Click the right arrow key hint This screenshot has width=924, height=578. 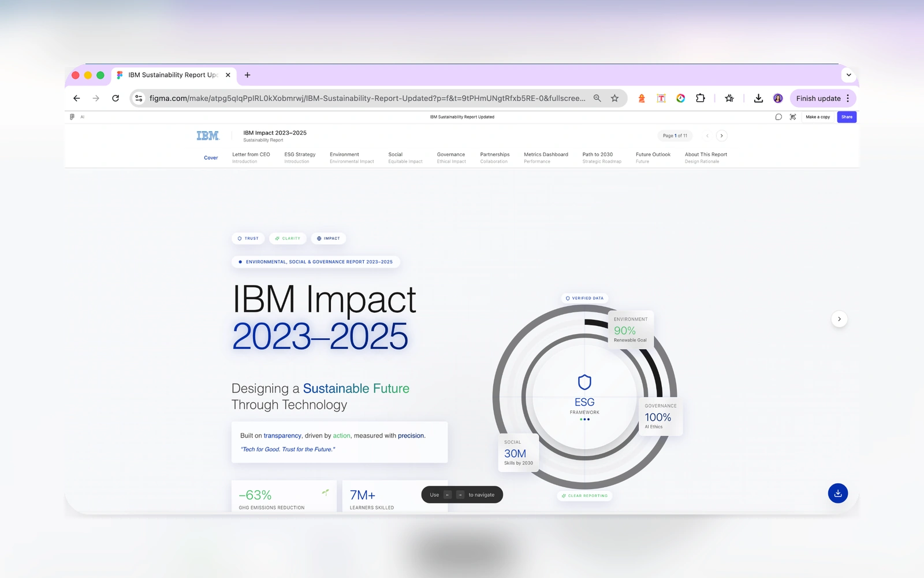click(460, 495)
